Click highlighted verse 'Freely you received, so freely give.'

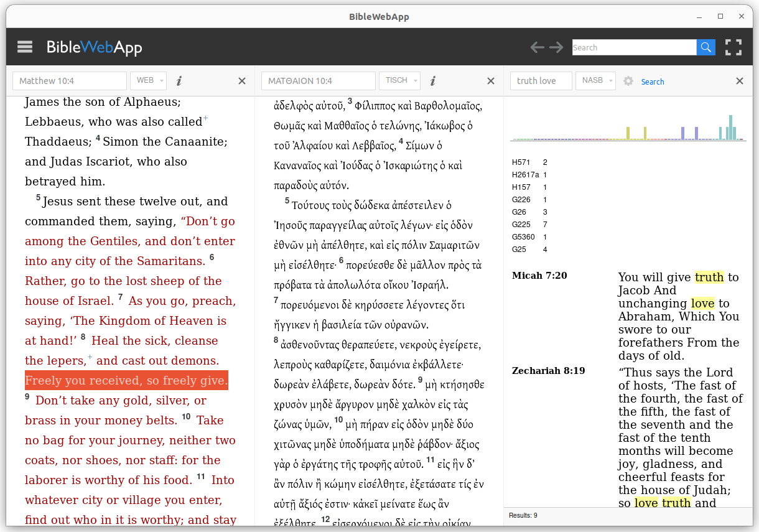[126, 381]
